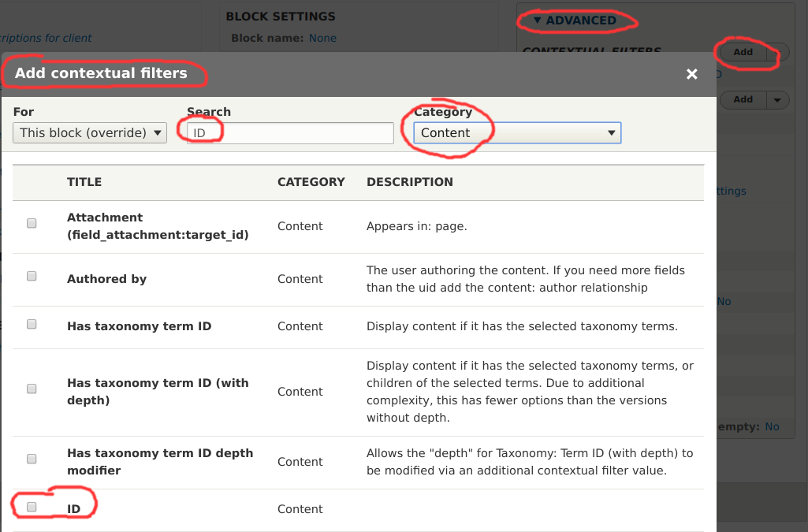Click the Search field containing ID
The image size is (808, 532).
tap(289, 133)
